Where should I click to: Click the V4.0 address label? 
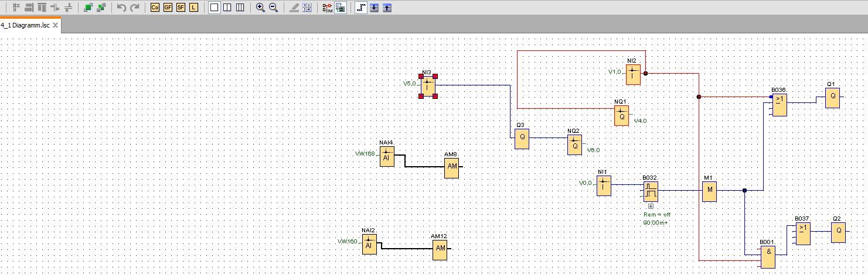[x=641, y=121]
